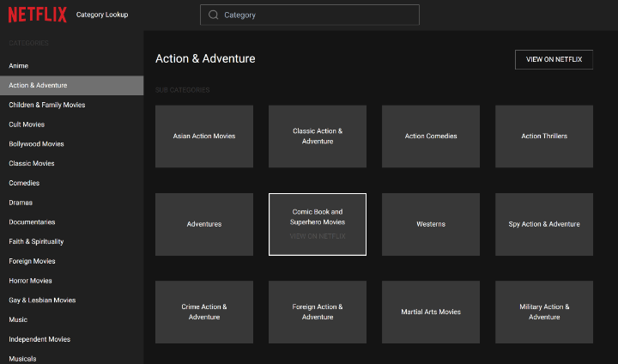Open Crime Action & Adventure tile
This screenshot has width=618, height=364.
204,312
